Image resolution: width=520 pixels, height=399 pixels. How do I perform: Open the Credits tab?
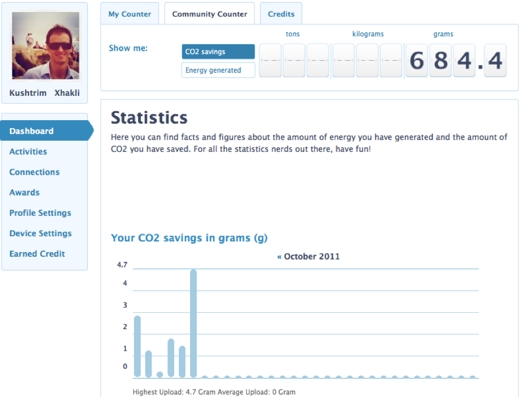(281, 14)
